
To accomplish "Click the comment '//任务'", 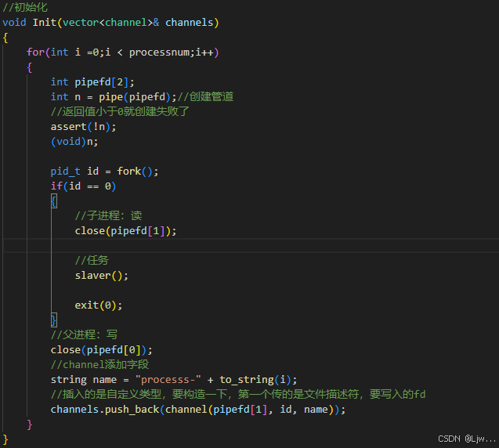I will tap(92, 261).
